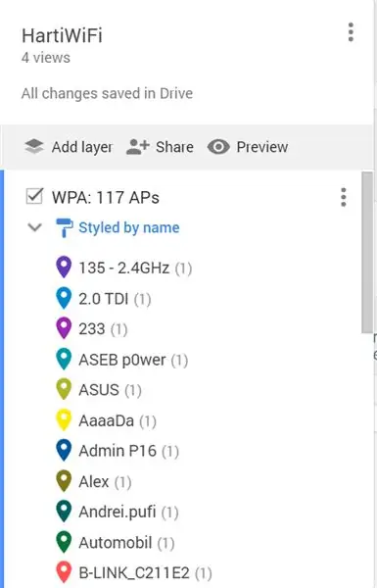Image resolution: width=377 pixels, height=588 pixels.
Task: Select the ASEB p0wer list entry
Action: 122,360
